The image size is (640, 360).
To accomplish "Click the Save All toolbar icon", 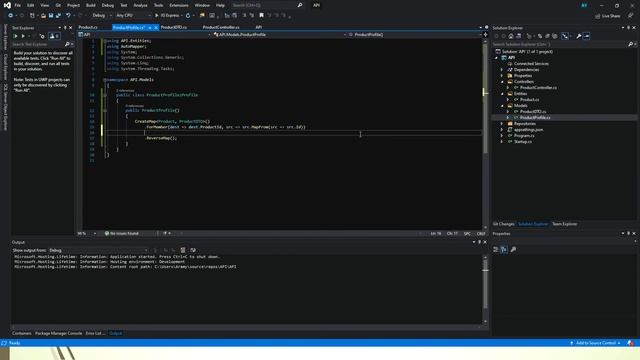I will point(58,16).
